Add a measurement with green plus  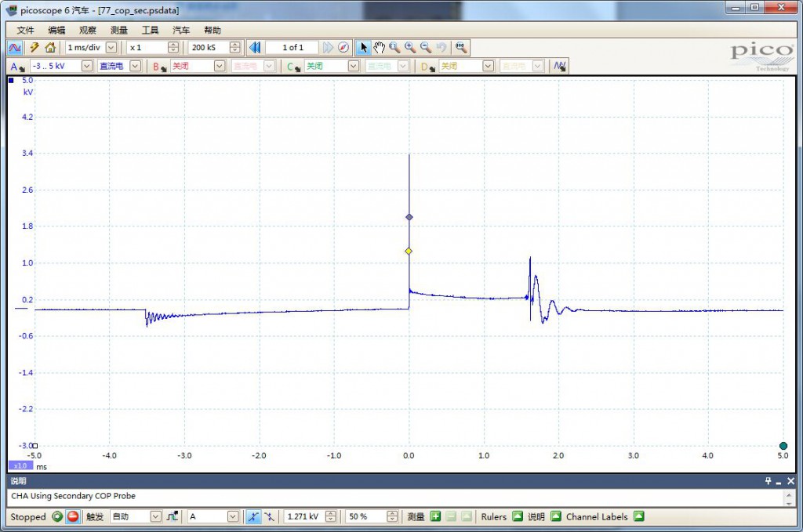point(435,517)
